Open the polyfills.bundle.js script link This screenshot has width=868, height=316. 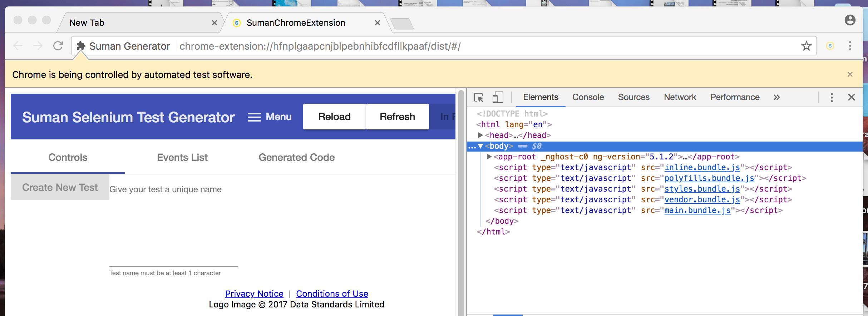(709, 178)
